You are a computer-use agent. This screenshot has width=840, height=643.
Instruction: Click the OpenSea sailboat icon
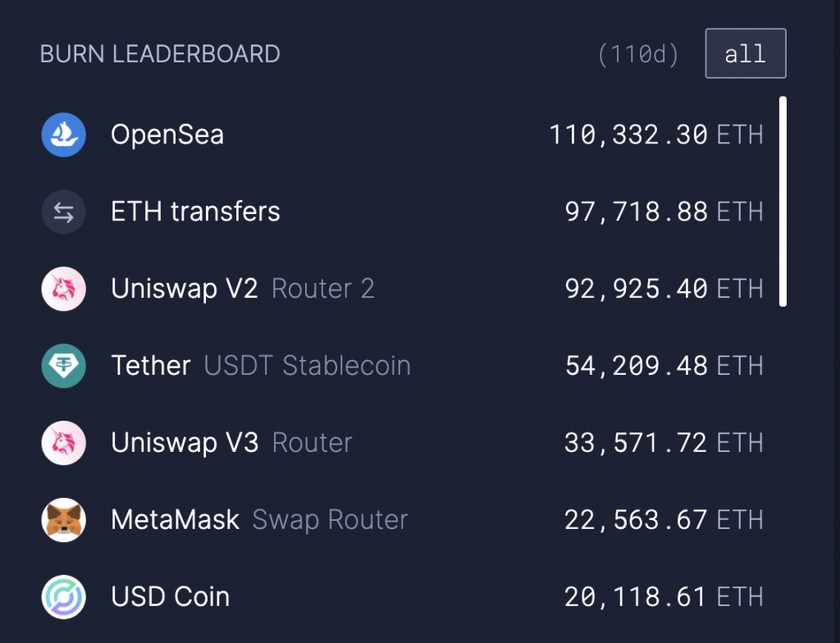[64, 135]
